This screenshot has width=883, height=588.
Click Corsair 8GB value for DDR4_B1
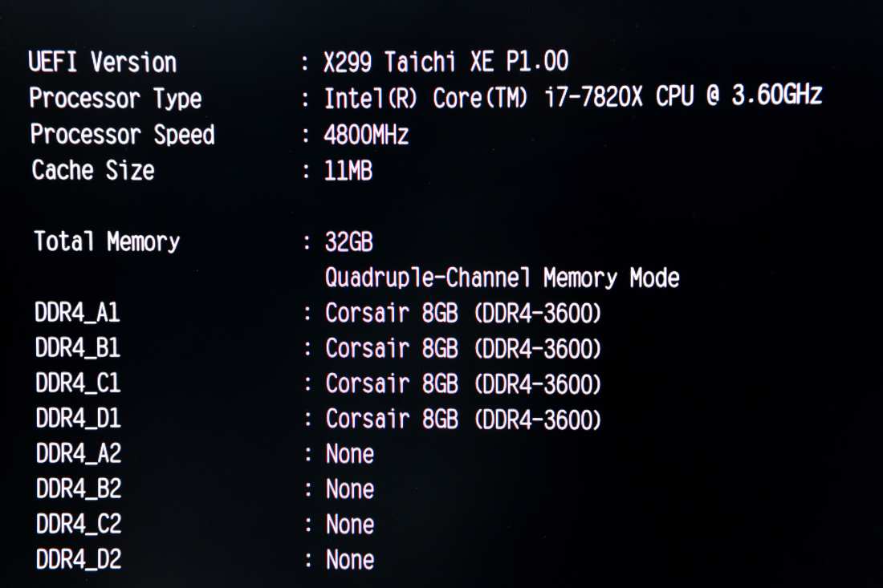[462, 348]
